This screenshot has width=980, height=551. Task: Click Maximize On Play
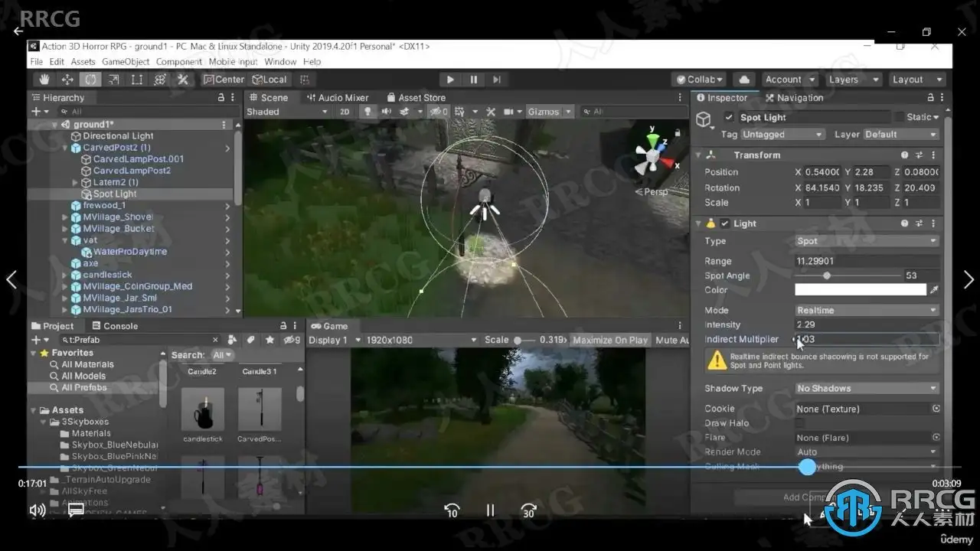[609, 341]
